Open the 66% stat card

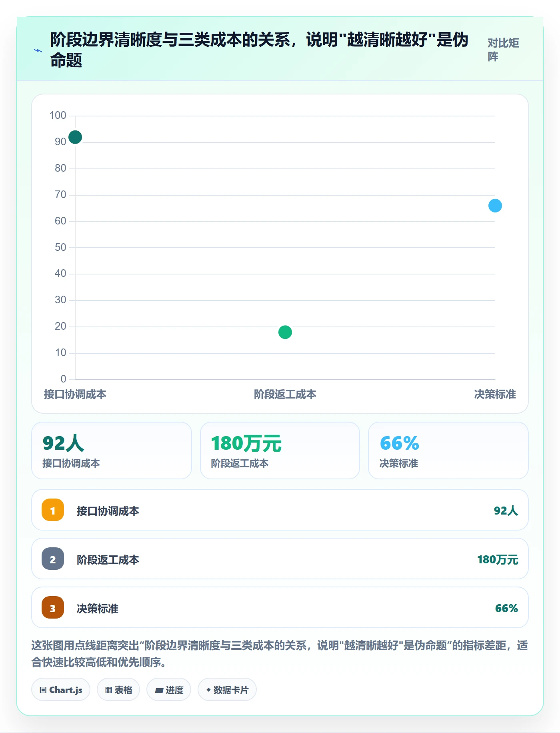(448, 451)
